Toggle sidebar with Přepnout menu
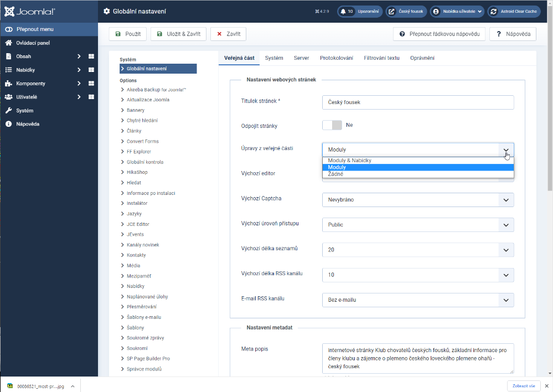553x392 pixels. coord(34,29)
